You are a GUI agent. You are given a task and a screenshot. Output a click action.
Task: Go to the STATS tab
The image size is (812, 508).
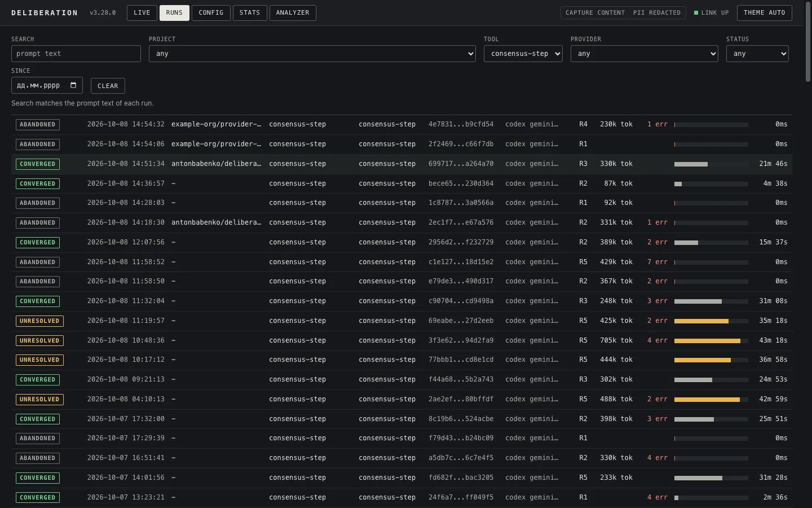coord(250,12)
